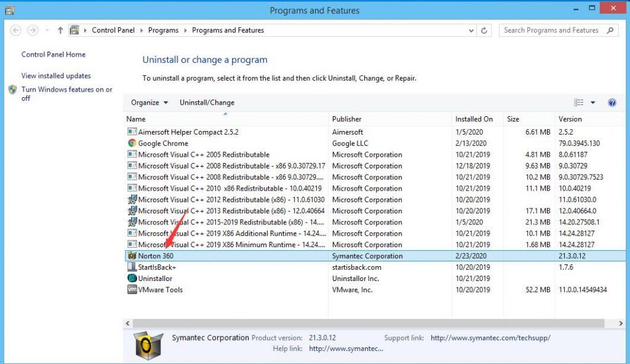630x364 pixels.
Task: Sort by the Name column header
Action: 226,119
